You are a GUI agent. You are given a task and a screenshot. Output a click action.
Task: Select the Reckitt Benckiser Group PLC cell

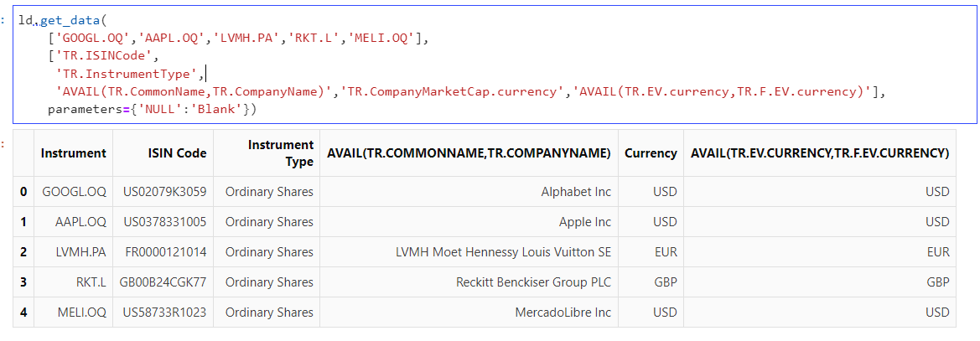click(533, 282)
